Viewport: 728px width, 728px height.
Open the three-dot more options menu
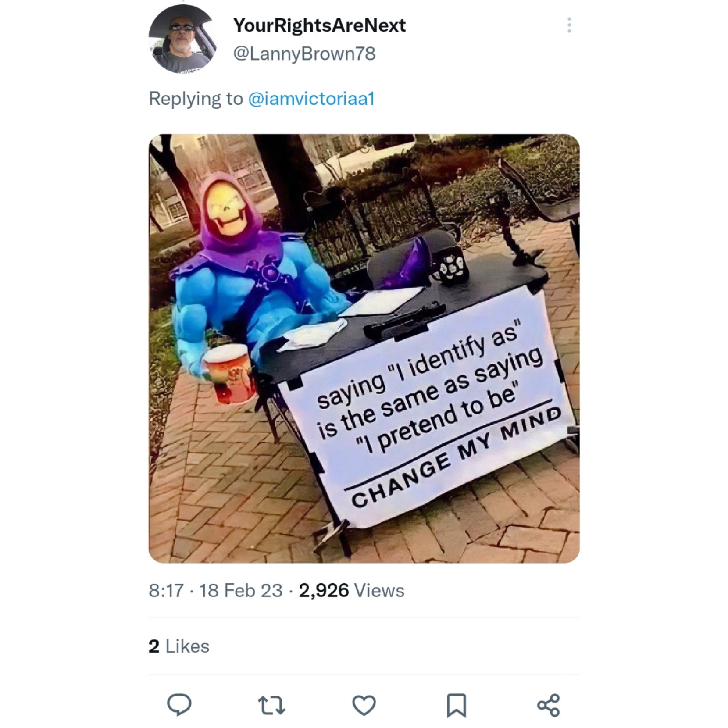[x=569, y=25]
